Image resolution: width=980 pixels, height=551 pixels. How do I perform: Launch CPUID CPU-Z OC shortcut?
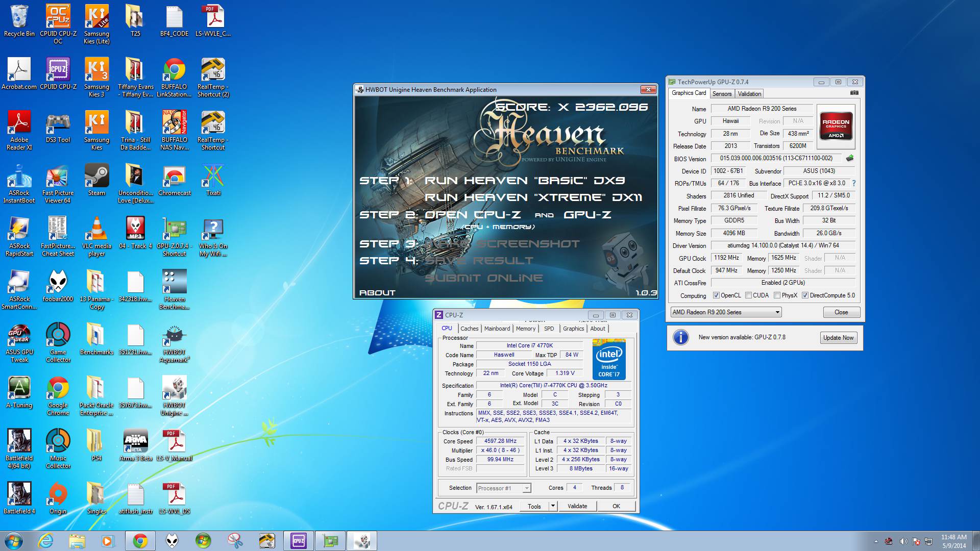click(x=58, y=23)
